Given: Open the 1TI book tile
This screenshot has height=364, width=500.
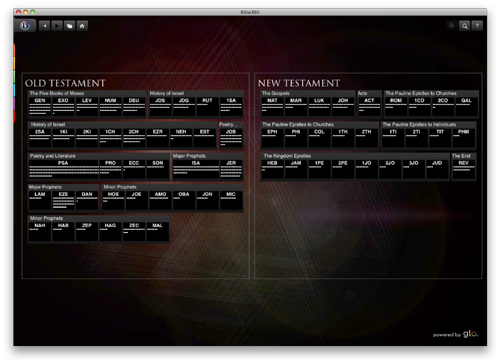Looking at the screenshot, I should pyautogui.click(x=393, y=138).
